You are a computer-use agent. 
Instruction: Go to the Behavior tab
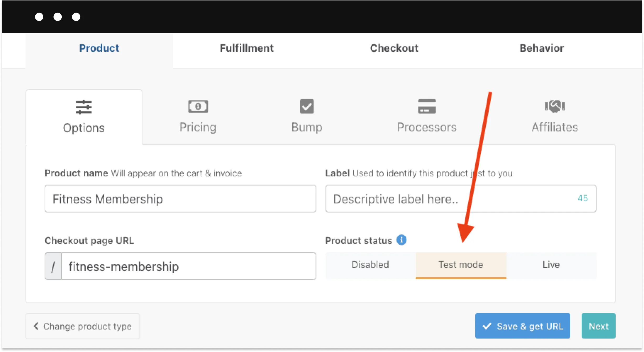pos(542,48)
